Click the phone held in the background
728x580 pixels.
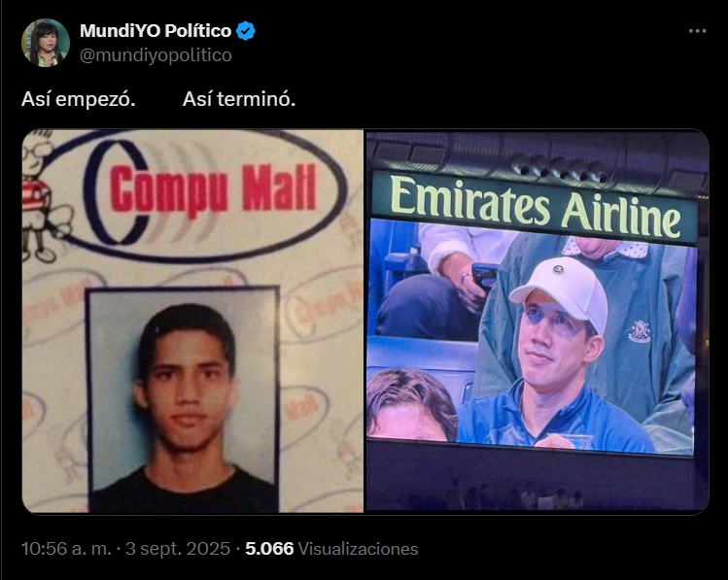coord(483,276)
